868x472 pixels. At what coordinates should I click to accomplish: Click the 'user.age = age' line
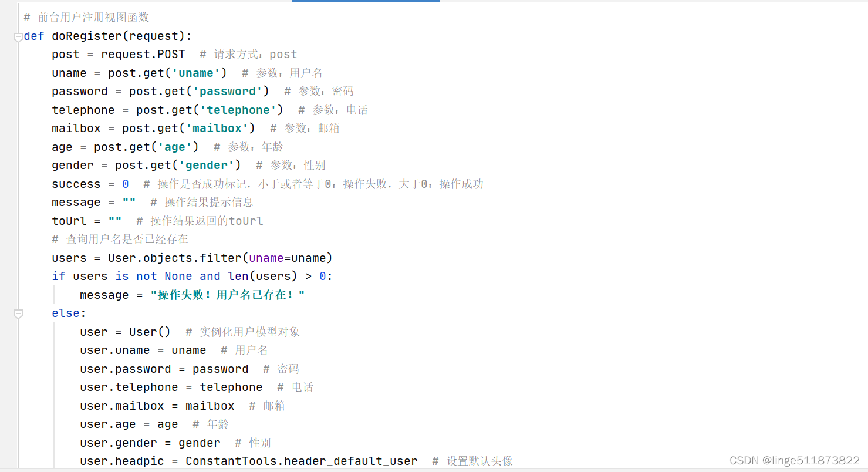pos(129,424)
